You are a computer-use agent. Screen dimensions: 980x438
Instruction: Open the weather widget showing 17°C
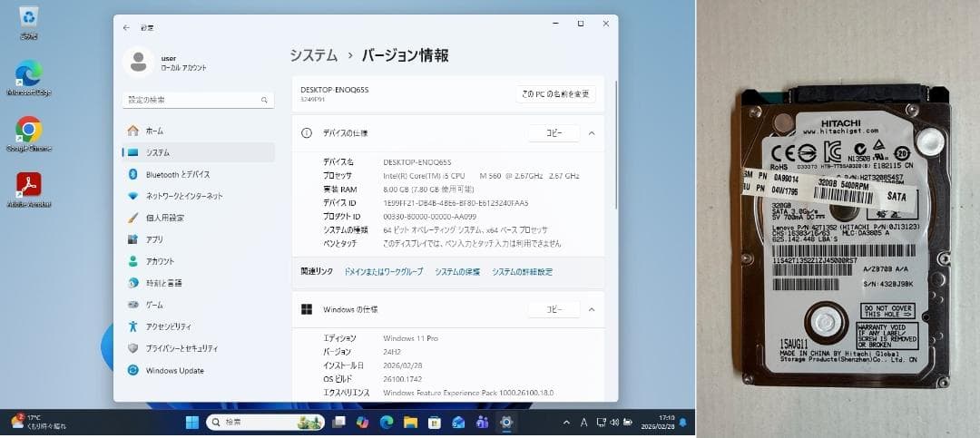[39, 423]
